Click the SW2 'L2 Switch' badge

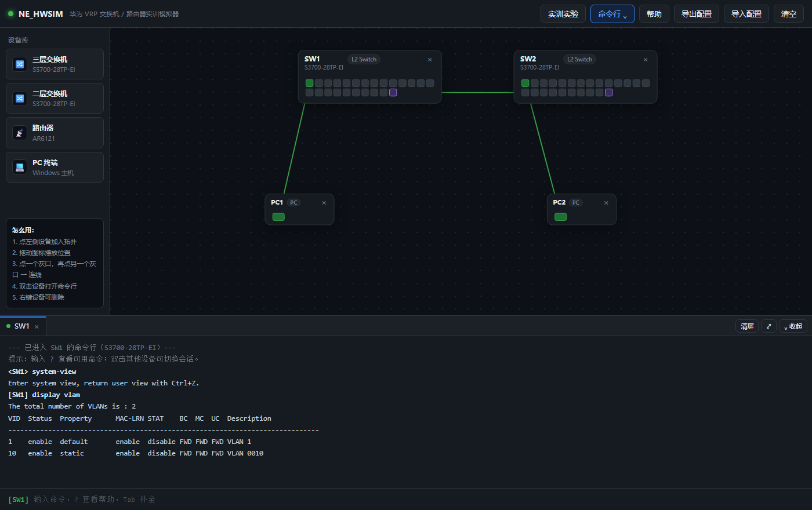click(579, 59)
